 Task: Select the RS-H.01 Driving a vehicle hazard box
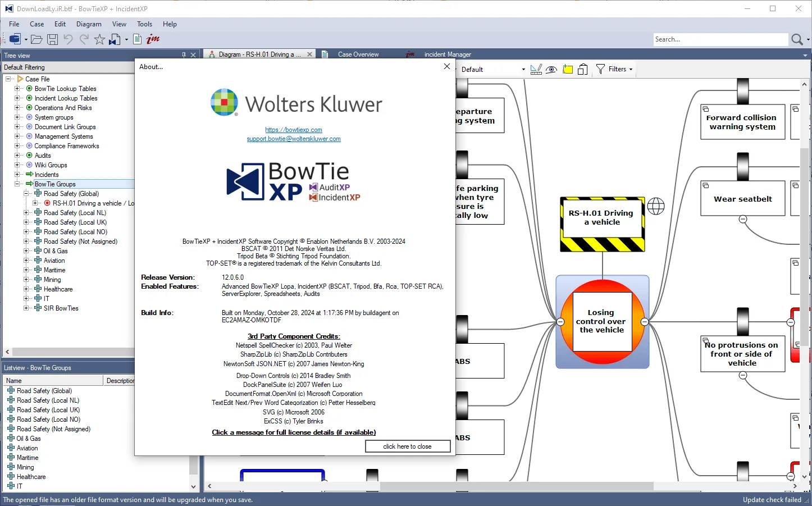tap(602, 224)
